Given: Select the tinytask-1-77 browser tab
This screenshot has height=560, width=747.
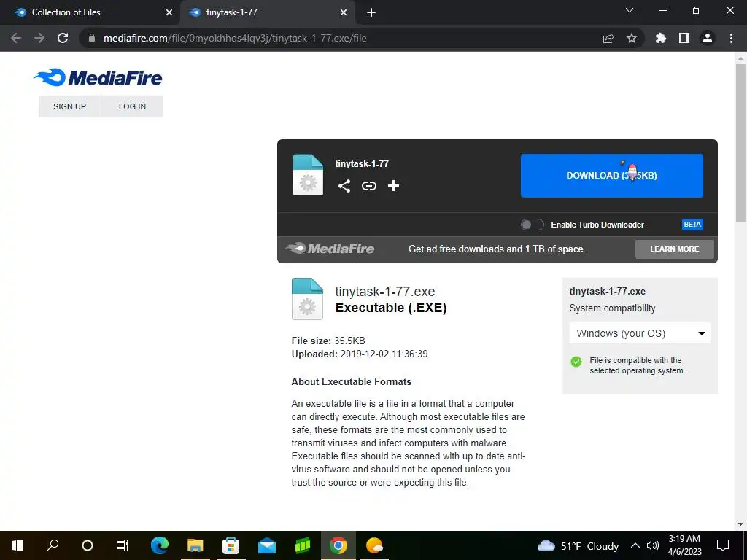Looking at the screenshot, I should click(x=268, y=12).
